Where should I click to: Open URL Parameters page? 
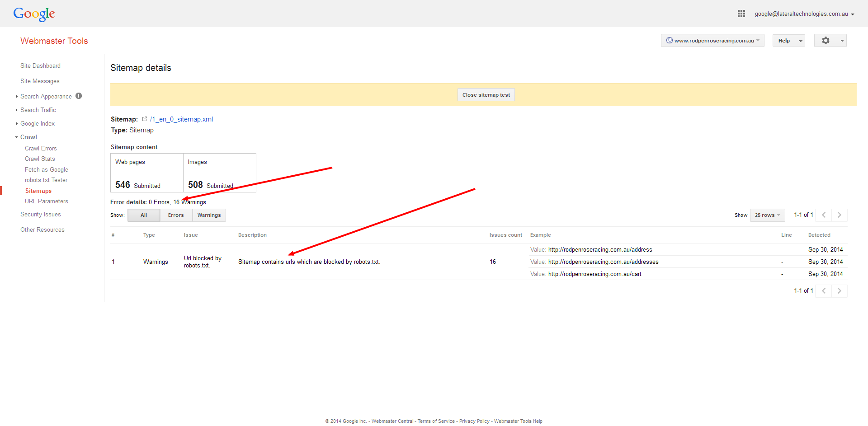47,201
